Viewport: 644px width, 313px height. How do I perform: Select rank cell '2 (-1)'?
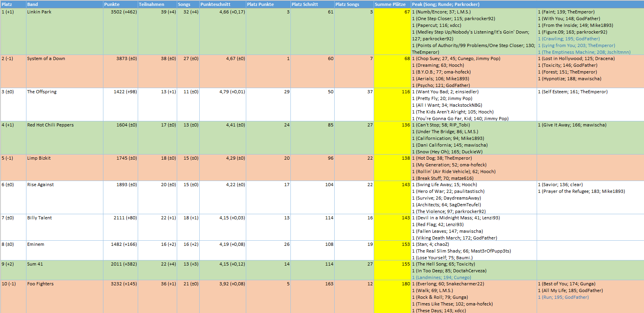pyautogui.click(x=13, y=72)
